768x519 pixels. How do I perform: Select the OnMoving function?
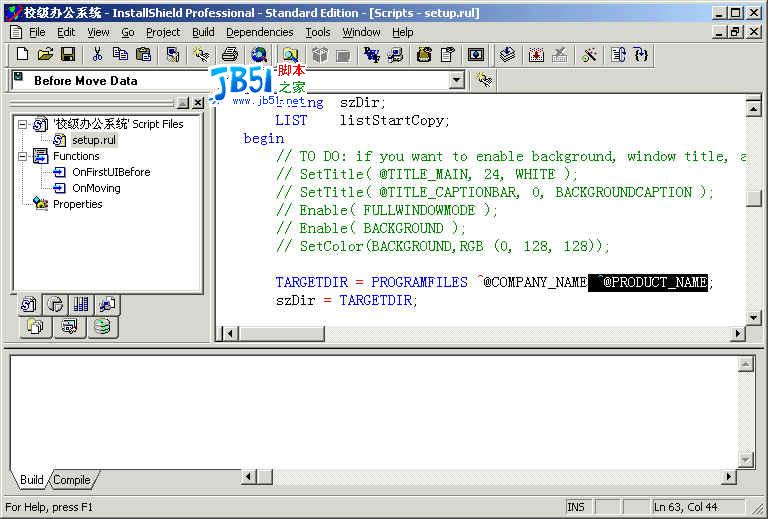[x=96, y=189]
